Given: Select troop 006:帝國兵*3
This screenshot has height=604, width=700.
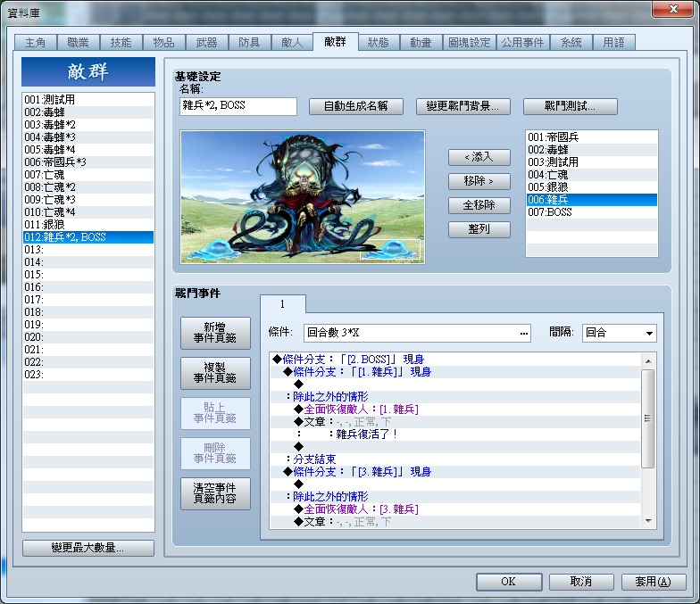Looking at the screenshot, I should (87, 162).
